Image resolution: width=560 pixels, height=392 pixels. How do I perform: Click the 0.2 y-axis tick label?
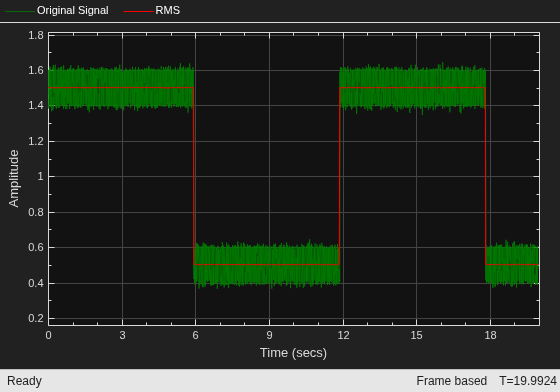pos(36,318)
